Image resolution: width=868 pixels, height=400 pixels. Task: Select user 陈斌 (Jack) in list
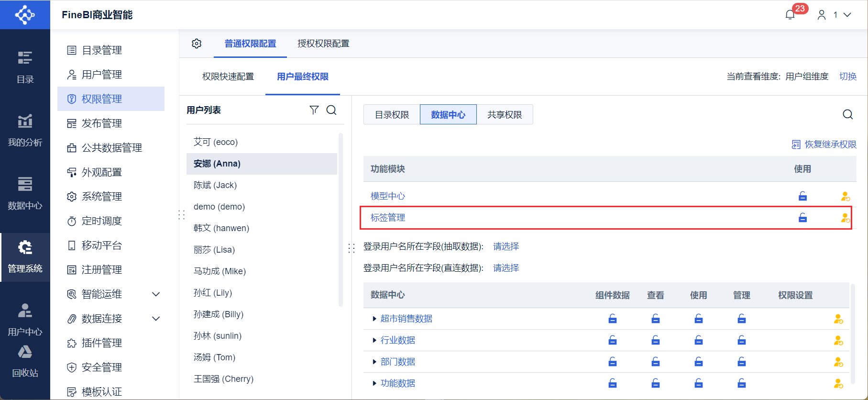click(215, 185)
